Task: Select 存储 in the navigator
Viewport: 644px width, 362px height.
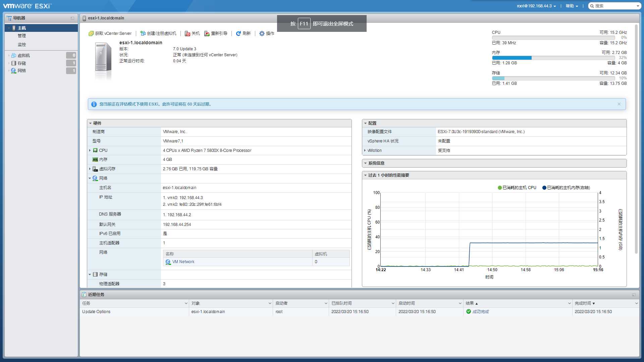Action: click(x=22, y=63)
